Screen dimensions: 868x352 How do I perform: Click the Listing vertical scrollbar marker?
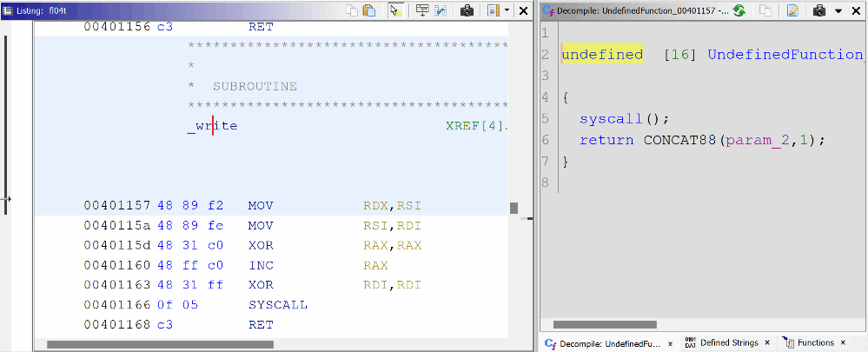click(x=514, y=208)
